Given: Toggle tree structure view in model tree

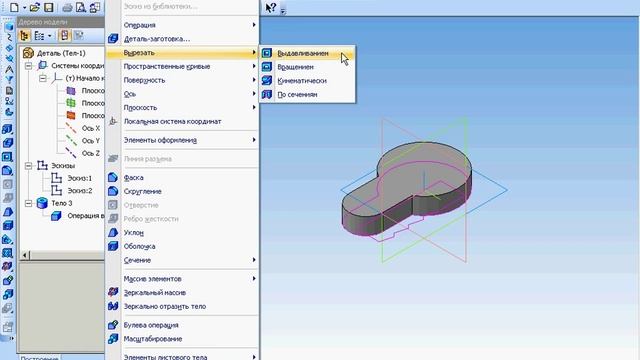Looking at the screenshot, I should pyautogui.click(x=24, y=36).
